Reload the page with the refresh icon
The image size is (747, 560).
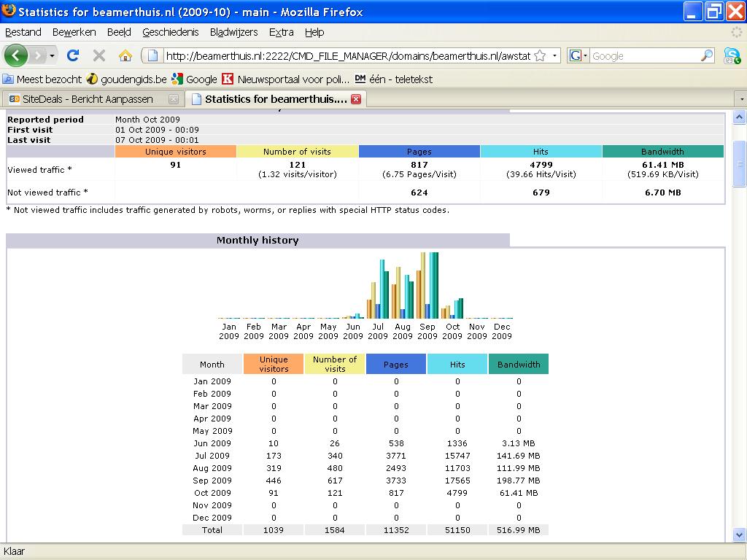coord(72,55)
